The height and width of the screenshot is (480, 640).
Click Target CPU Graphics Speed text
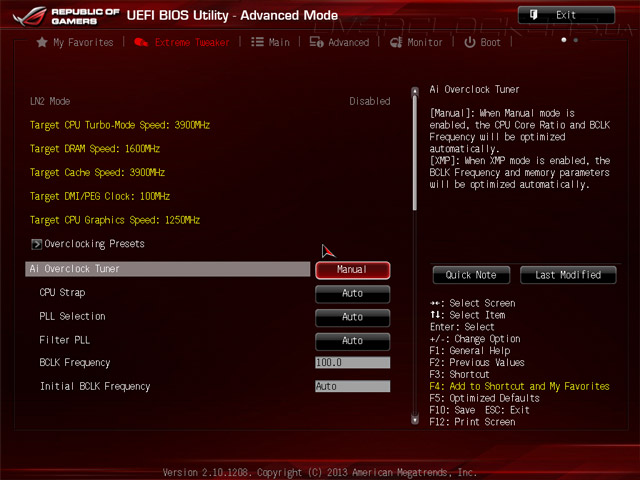click(115, 220)
